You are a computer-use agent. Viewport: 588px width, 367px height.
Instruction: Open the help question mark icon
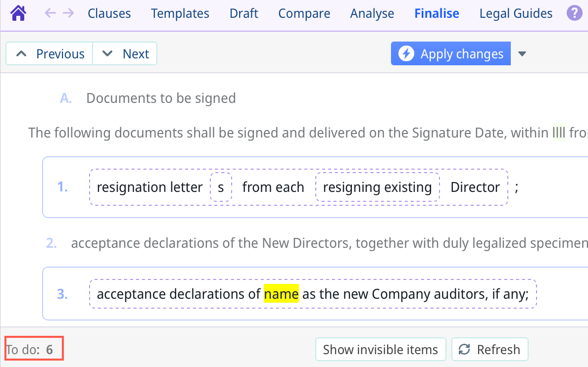coord(574,13)
